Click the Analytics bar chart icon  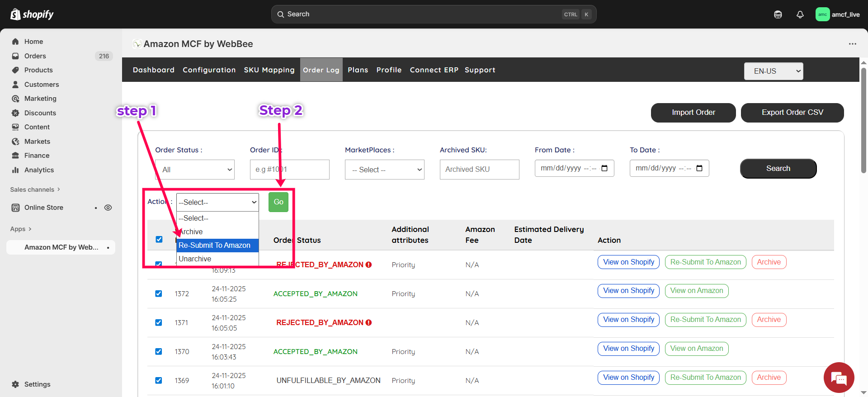coord(15,170)
